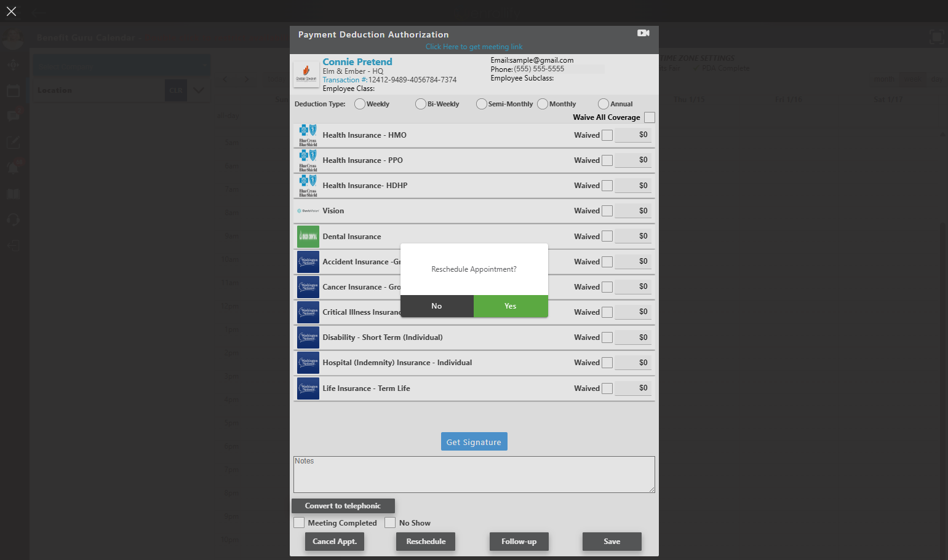Click the Accident Insurance Washington National logo

point(308,262)
